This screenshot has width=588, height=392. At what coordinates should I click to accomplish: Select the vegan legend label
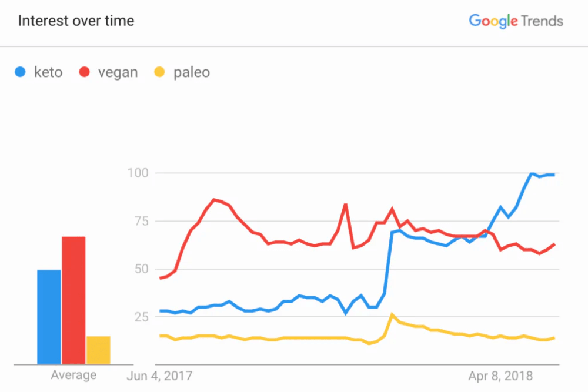pos(118,73)
